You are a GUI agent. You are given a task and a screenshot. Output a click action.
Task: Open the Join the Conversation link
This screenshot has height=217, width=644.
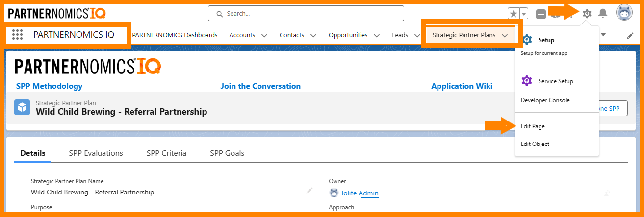(x=260, y=86)
